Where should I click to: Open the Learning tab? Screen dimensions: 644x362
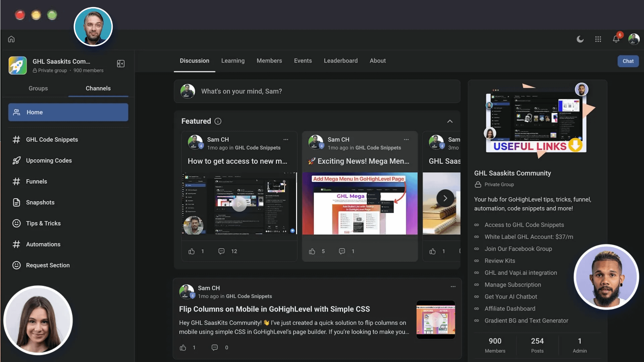point(233,61)
